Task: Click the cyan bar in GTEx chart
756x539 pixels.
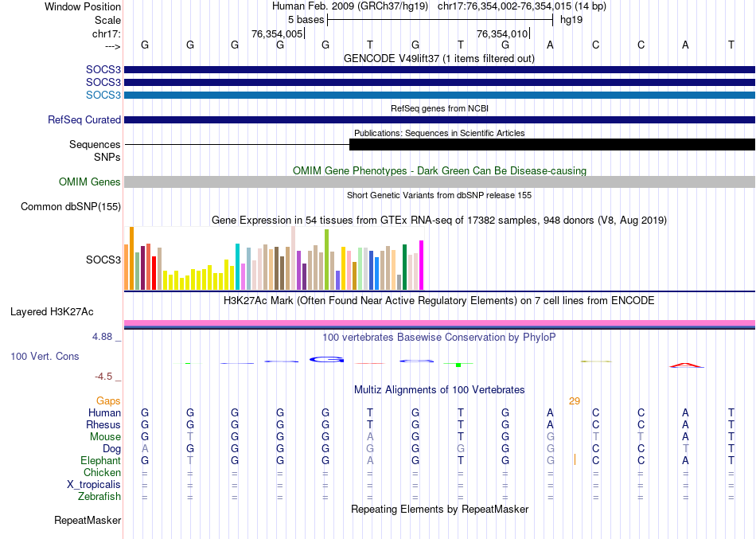Action: [x=238, y=267]
